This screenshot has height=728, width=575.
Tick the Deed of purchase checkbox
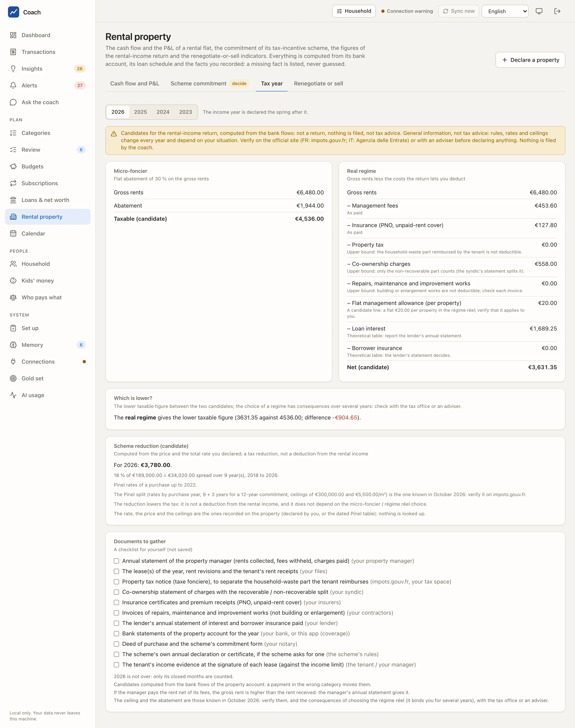(116, 644)
